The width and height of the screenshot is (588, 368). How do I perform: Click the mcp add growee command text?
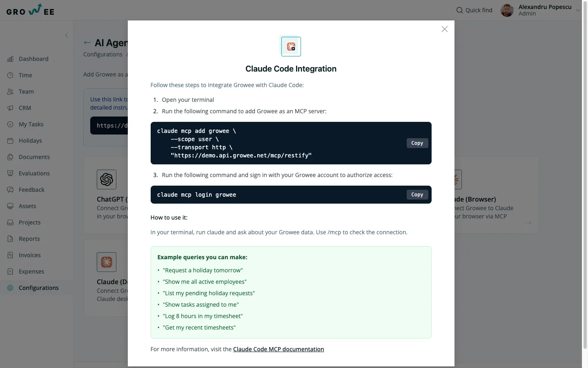click(x=234, y=143)
